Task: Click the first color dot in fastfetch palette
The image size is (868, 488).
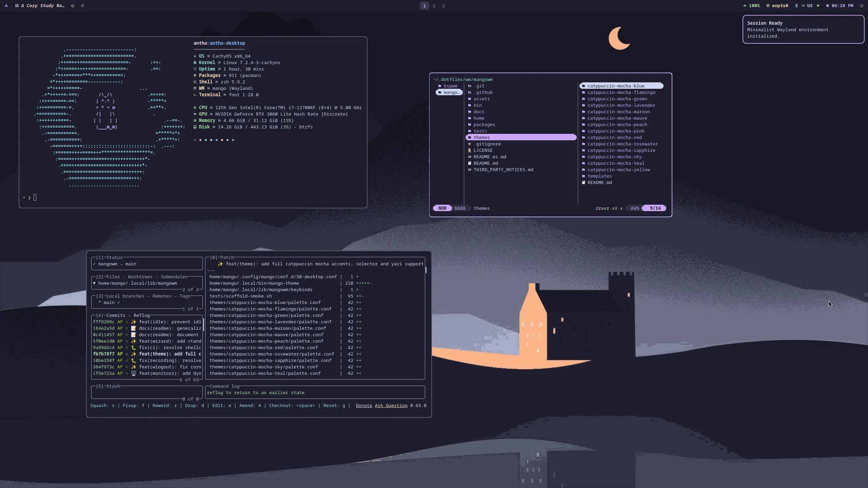Action: 195,140
